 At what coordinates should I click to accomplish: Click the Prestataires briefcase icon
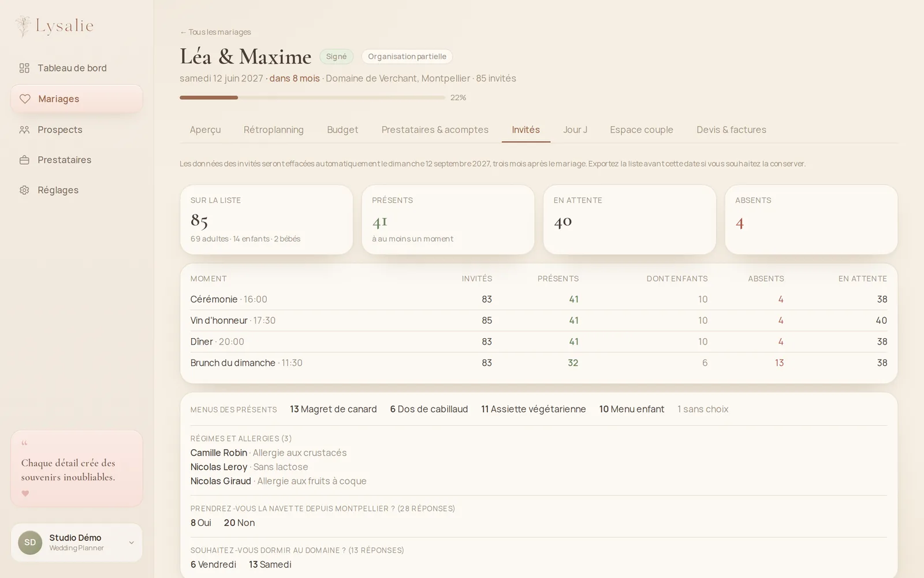click(x=24, y=160)
